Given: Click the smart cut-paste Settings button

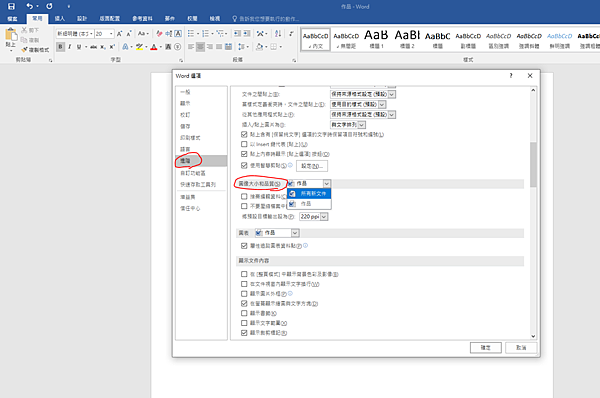Looking at the screenshot, I should [312, 166].
